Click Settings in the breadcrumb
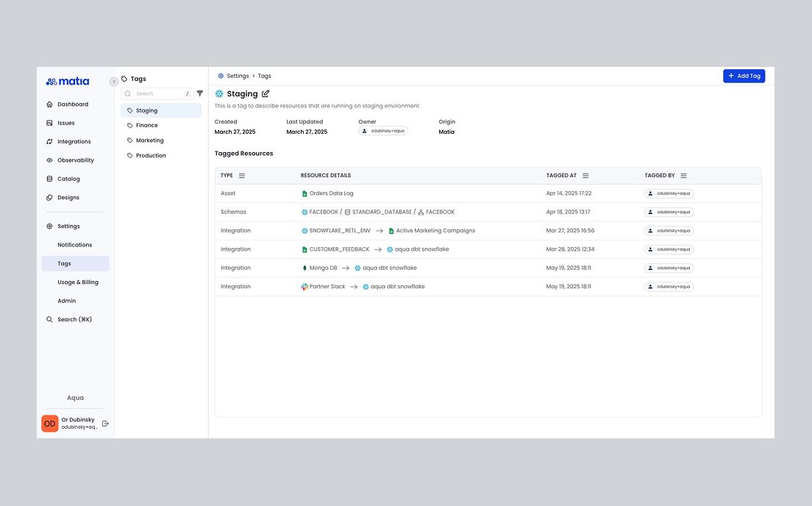 pyautogui.click(x=237, y=76)
